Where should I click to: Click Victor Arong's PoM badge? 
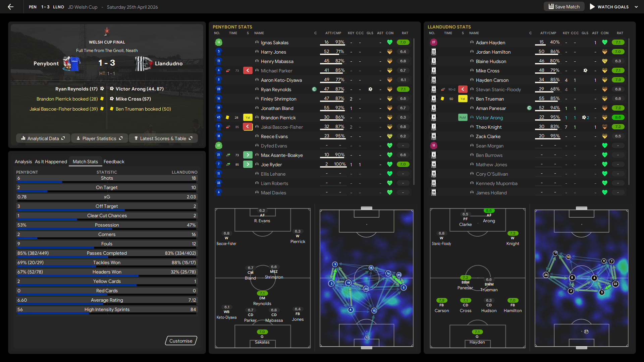[x=463, y=118]
